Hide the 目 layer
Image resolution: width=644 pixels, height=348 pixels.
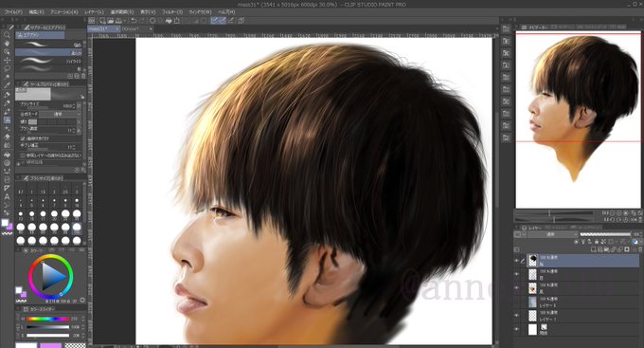click(517, 274)
